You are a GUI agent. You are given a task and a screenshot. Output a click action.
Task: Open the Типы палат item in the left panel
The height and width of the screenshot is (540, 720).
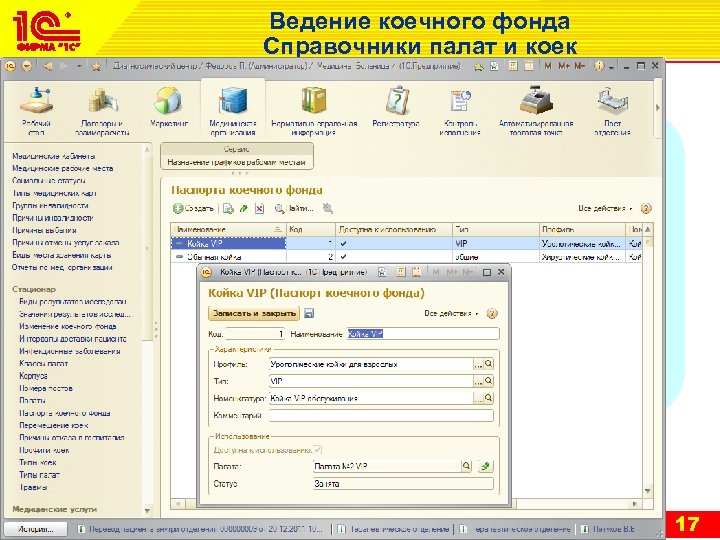click(39, 475)
